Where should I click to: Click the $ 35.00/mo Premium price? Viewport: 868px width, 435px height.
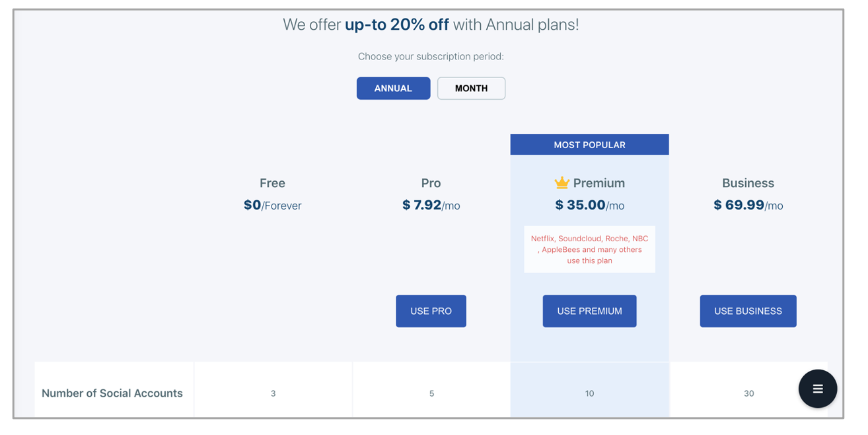(589, 206)
